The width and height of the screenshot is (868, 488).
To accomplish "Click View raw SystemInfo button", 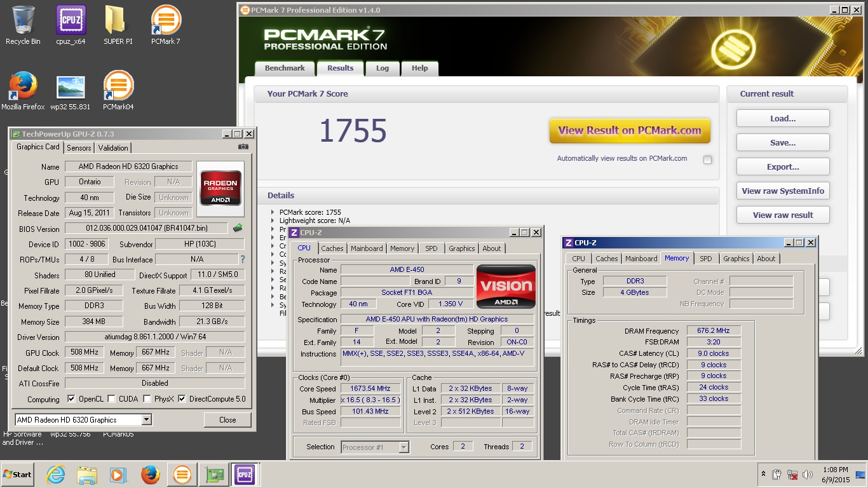I will tap(783, 191).
